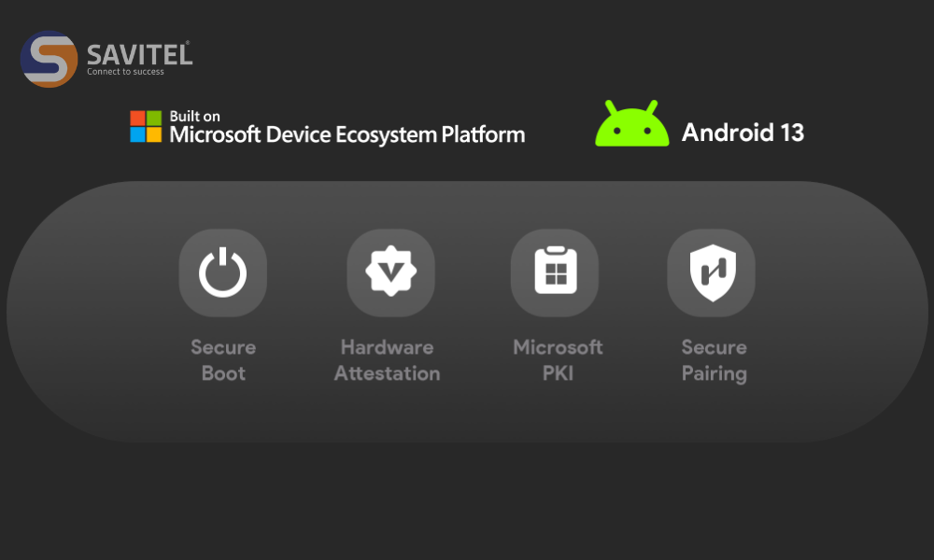Toggle the Secure Boot security feature
The height and width of the screenshot is (560, 934).
click(x=222, y=273)
